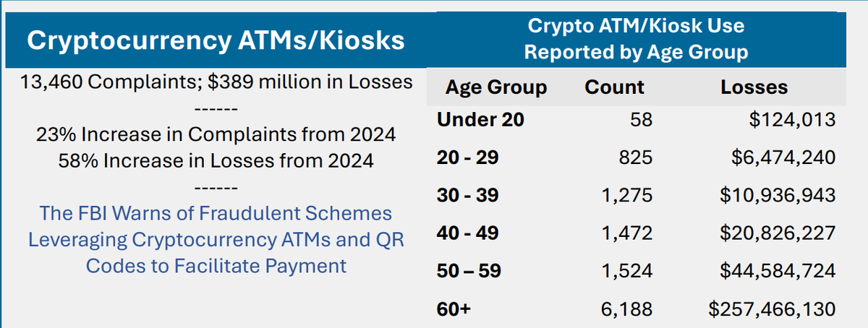The image size is (868, 328).
Task: Open the FBI Warns of Fraudulent Schemes link
Action: coord(216,239)
